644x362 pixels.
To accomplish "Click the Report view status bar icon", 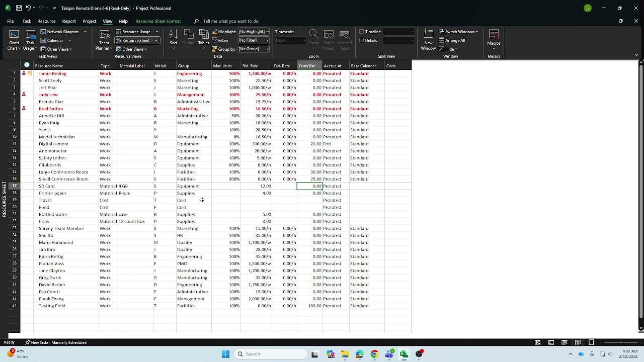I will (591, 342).
